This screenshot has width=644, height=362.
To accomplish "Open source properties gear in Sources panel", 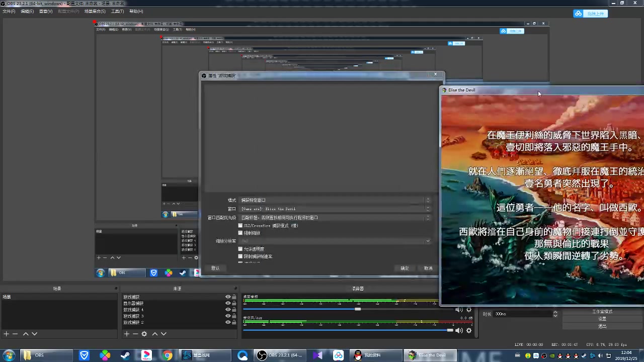I will (144, 334).
